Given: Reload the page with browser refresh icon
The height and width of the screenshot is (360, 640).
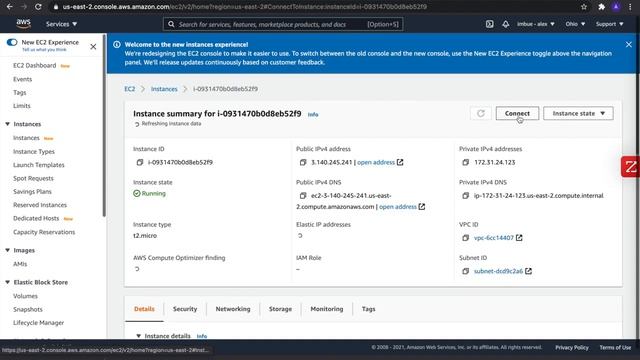Looking at the screenshot, I should 38,7.
